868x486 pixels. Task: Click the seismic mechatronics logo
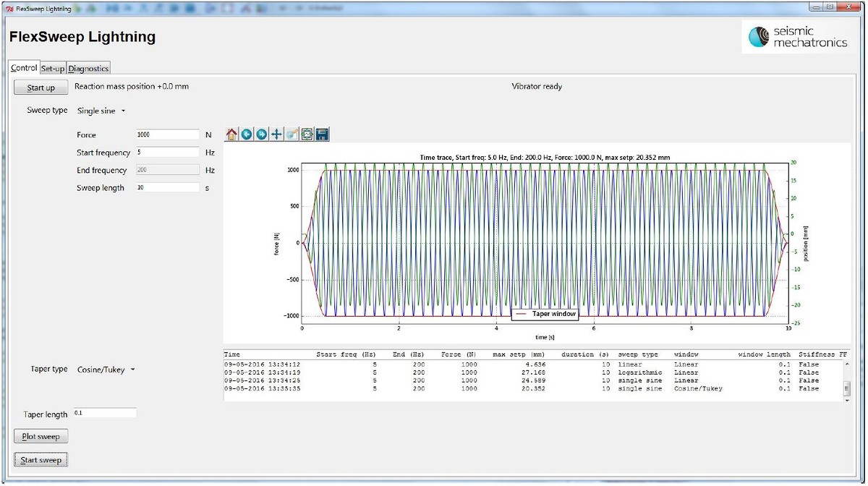point(798,36)
